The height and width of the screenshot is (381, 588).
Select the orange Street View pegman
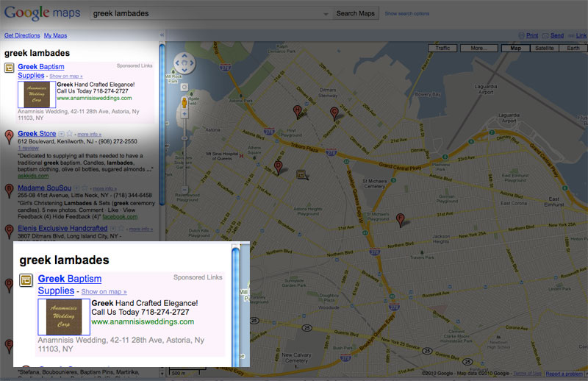(x=184, y=102)
